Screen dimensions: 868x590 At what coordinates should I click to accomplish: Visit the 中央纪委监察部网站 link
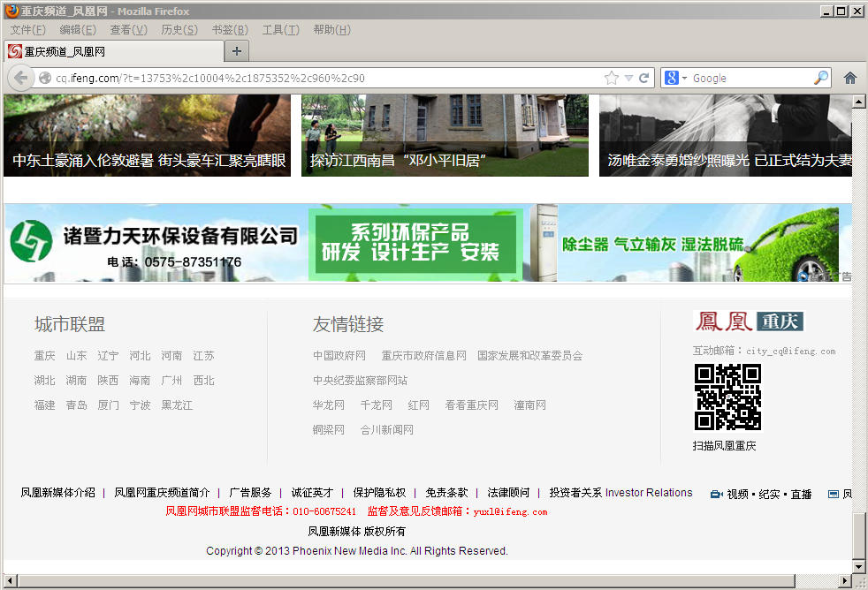pyautogui.click(x=361, y=381)
